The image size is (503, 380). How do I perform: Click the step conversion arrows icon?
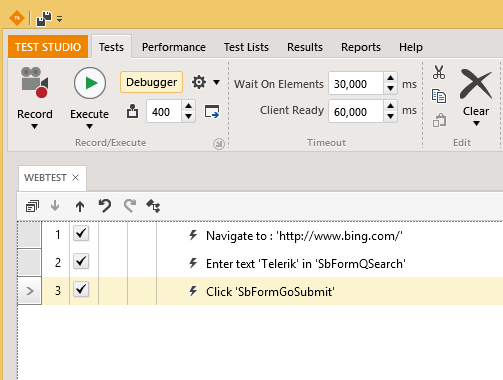[153, 206]
